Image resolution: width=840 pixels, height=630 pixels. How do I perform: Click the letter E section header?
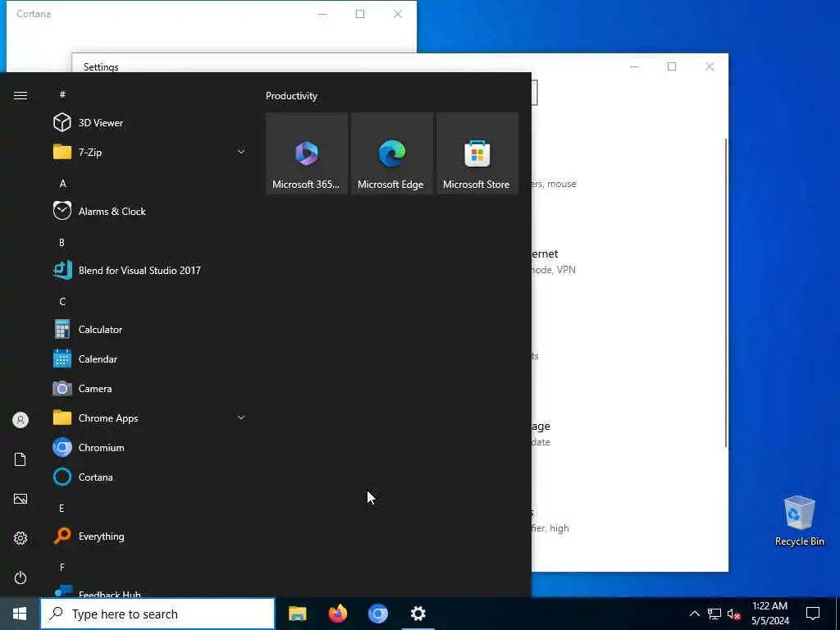click(x=62, y=508)
